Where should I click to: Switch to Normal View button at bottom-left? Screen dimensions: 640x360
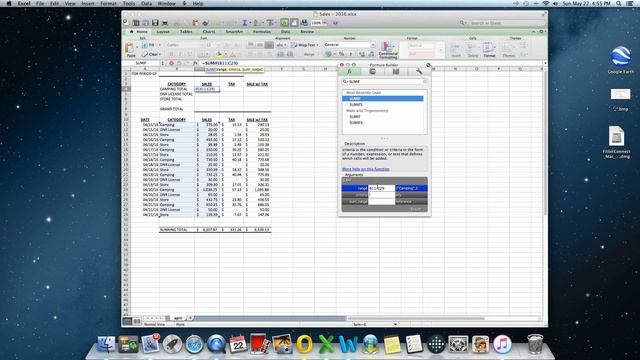[x=127, y=321]
